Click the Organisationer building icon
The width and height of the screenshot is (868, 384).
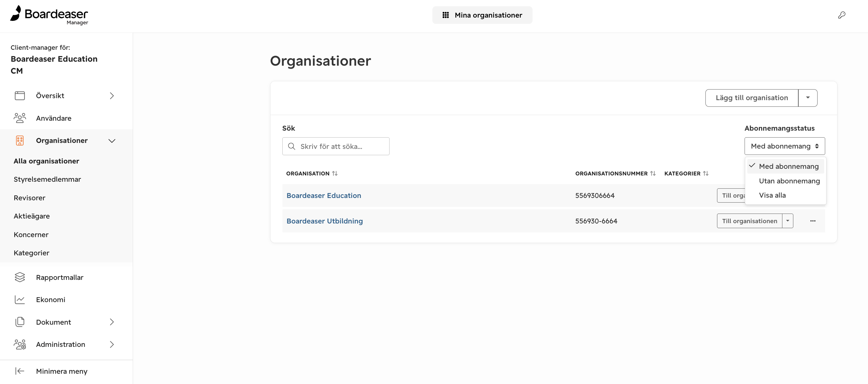tap(20, 141)
